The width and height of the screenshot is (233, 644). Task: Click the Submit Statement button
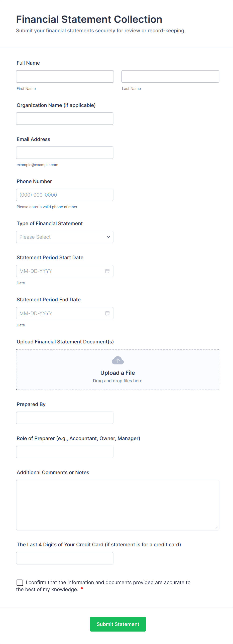click(118, 624)
